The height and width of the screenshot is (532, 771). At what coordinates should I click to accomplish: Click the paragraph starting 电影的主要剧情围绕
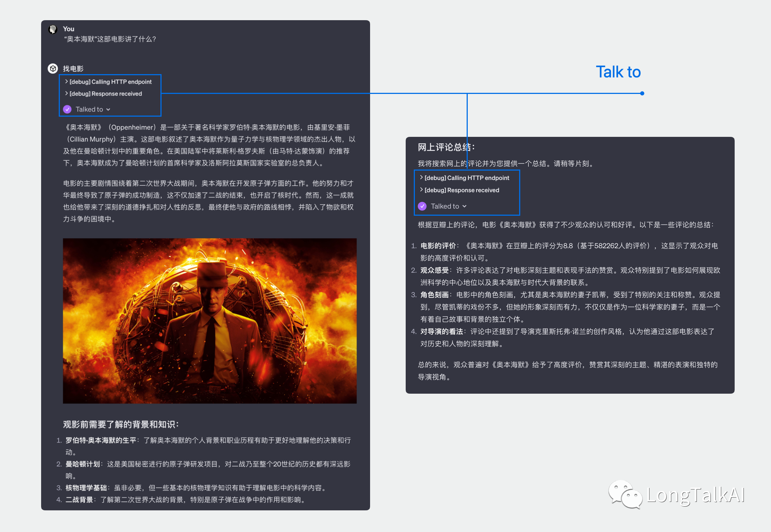click(x=209, y=201)
